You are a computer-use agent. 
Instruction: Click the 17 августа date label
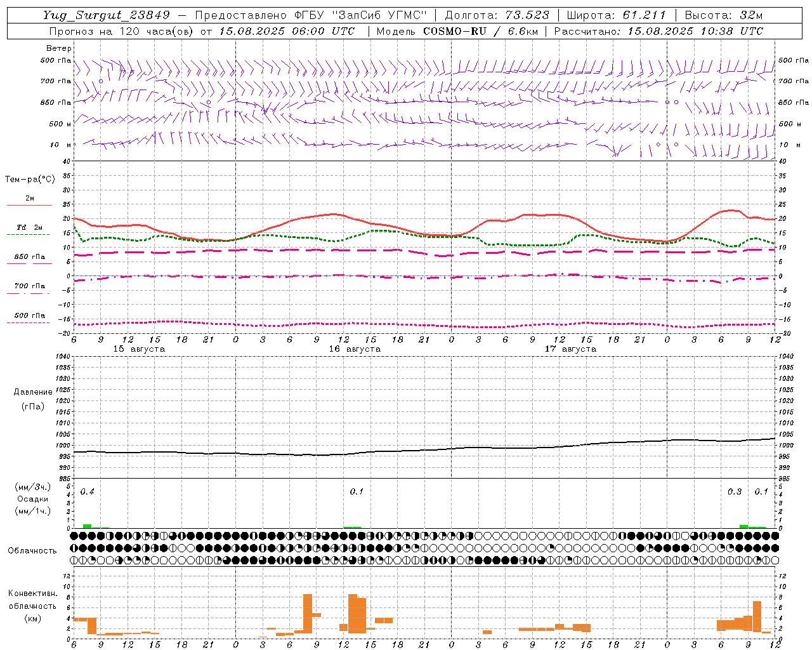click(570, 349)
